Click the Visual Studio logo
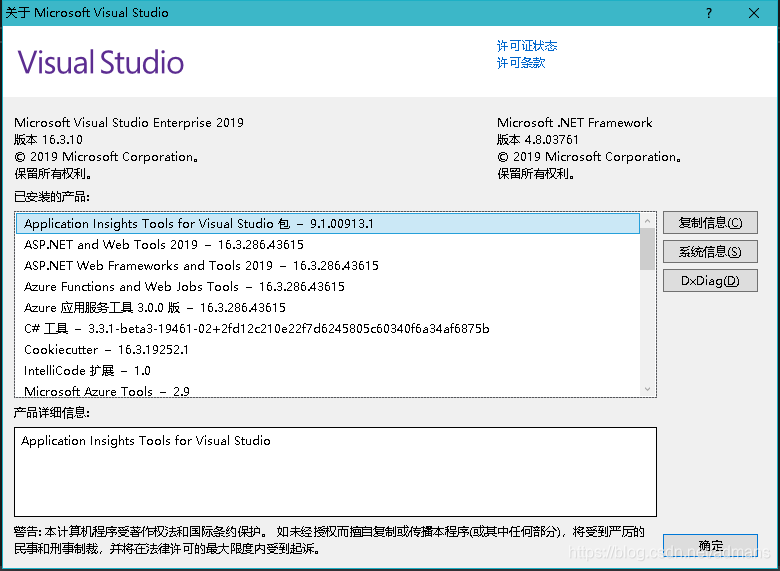The height and width of the screenshot is (571, 780). pyautogui.click(x=101, y=62)
